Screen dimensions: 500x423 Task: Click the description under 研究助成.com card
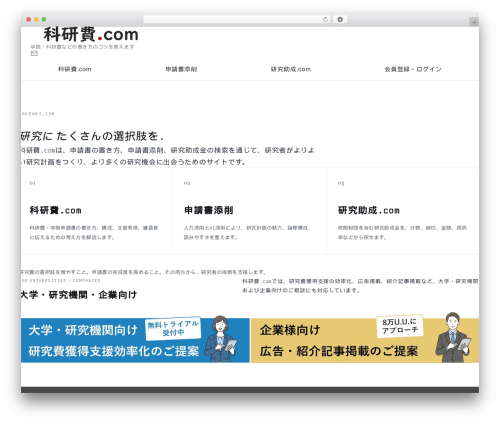pos(402,233)
